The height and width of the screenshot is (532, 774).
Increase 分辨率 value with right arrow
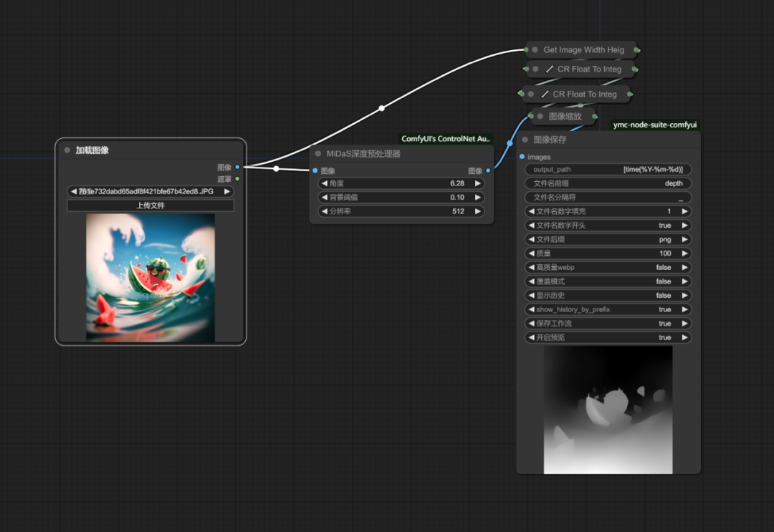coord(477,211)
